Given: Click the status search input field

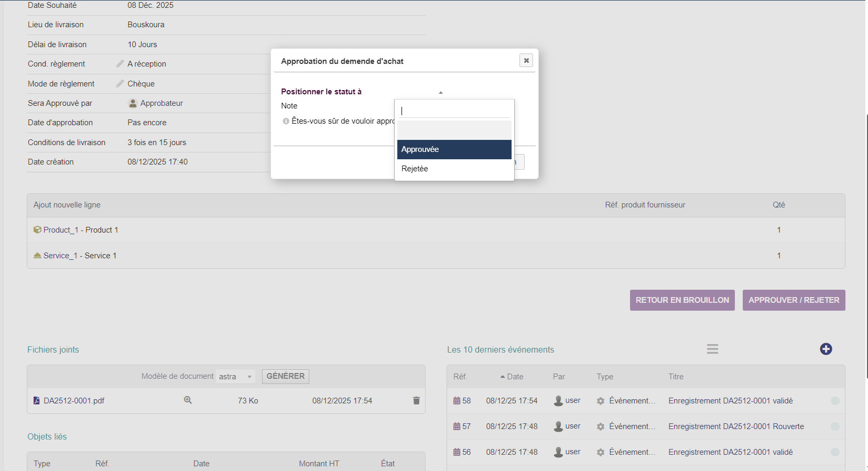Looking at the screenshot, I should pyautogui.click(x=454, y=111).
